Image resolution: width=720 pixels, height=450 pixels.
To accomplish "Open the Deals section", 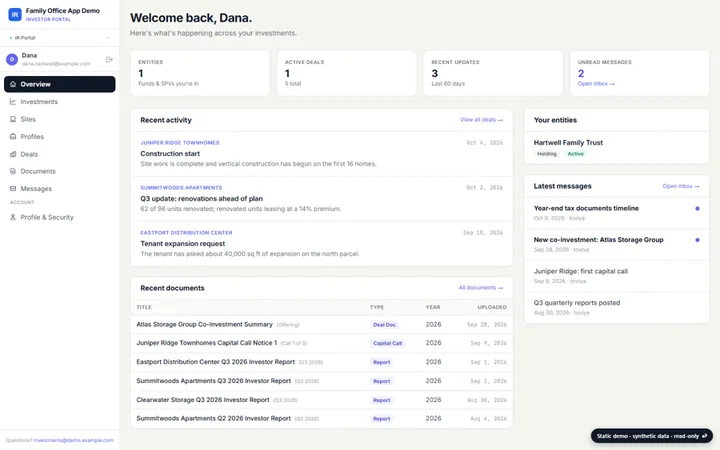I will click(60, 154).
